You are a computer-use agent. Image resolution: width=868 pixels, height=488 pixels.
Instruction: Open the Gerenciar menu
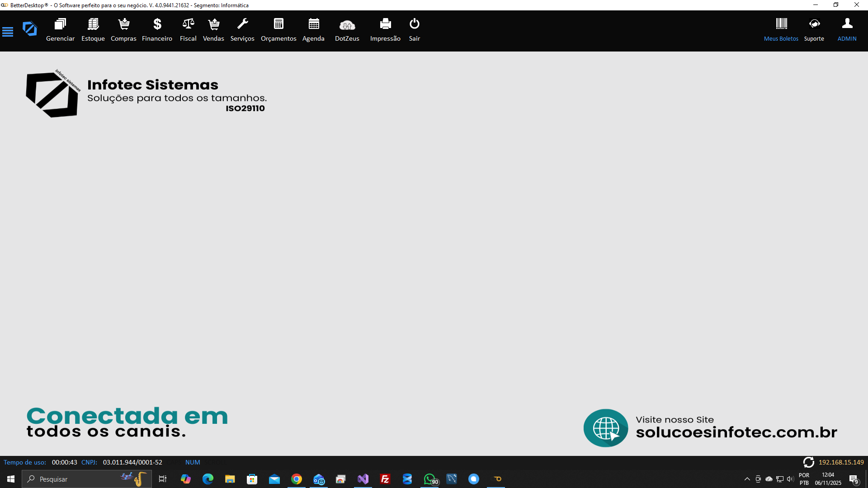(x=60, y=29)
